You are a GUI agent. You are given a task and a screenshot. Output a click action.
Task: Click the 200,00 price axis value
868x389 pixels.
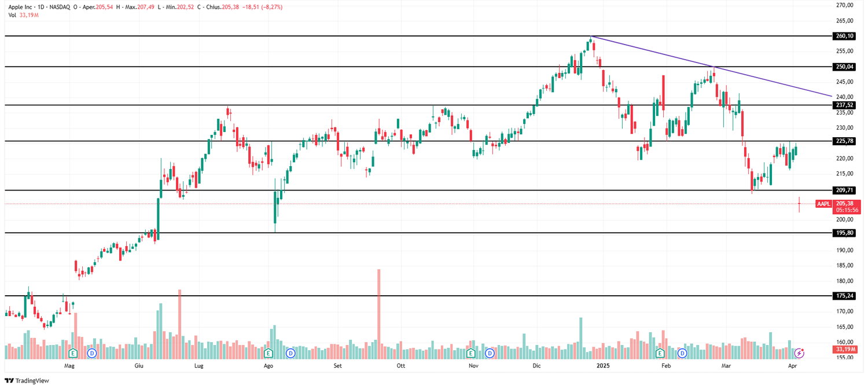(x=845, y=220)
